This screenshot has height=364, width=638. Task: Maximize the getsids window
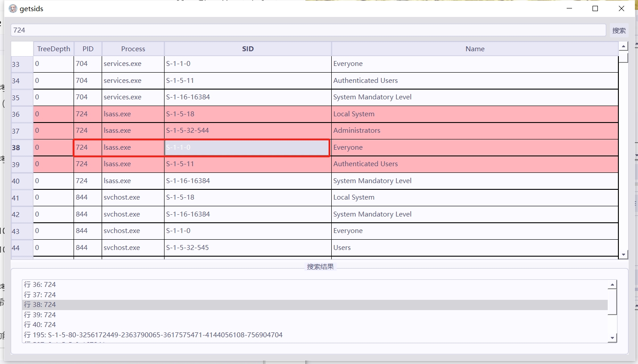click(595, 8)
